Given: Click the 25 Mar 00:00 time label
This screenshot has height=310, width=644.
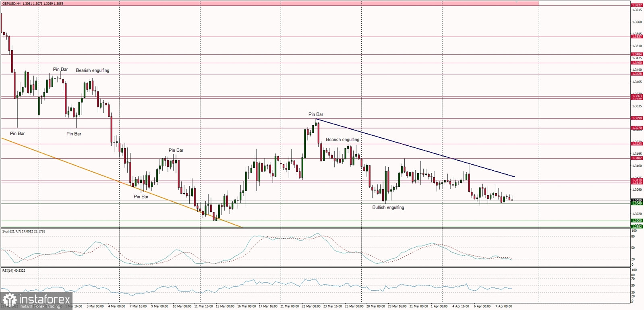Looking at the screenshot, I should click(354, 306).
